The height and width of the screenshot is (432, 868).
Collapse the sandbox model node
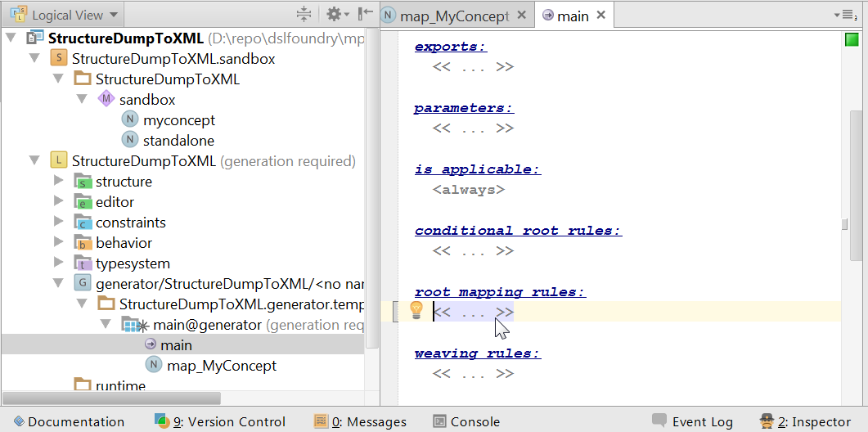(x=82, y=100)
